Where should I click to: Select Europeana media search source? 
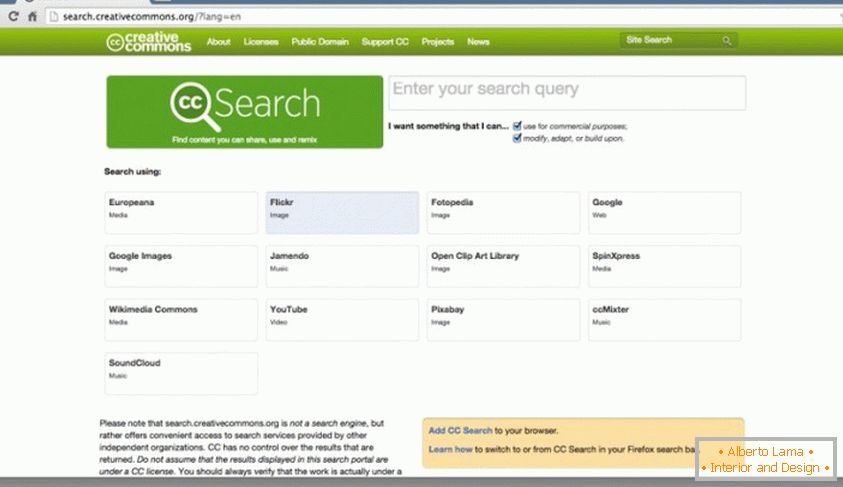click(x=181, y=212)
